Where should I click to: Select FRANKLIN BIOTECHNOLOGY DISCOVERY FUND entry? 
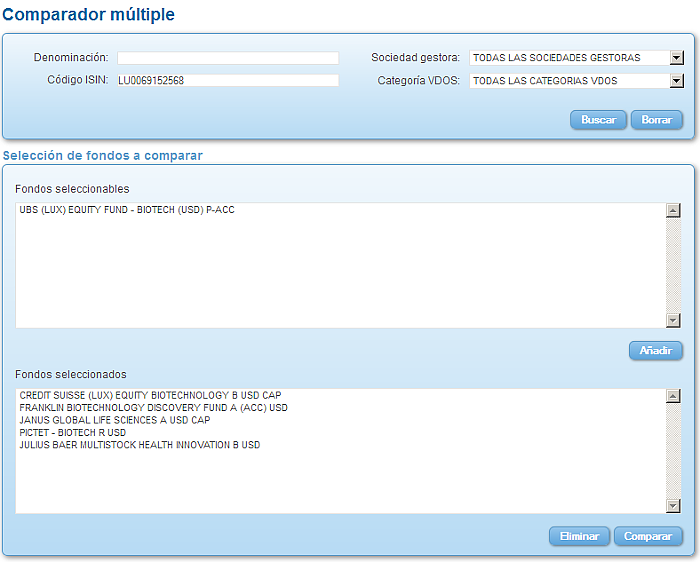click(x=154, y=408)
